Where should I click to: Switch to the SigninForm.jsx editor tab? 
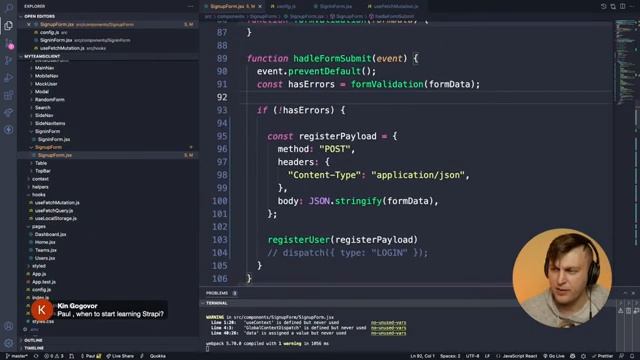click(335, 6)
